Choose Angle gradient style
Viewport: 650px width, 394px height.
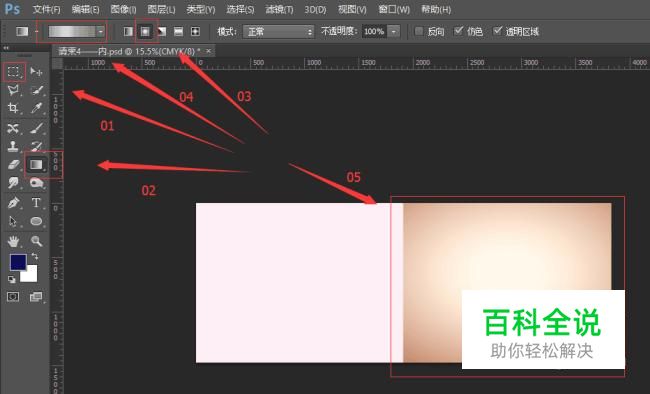tap(162, 32)
